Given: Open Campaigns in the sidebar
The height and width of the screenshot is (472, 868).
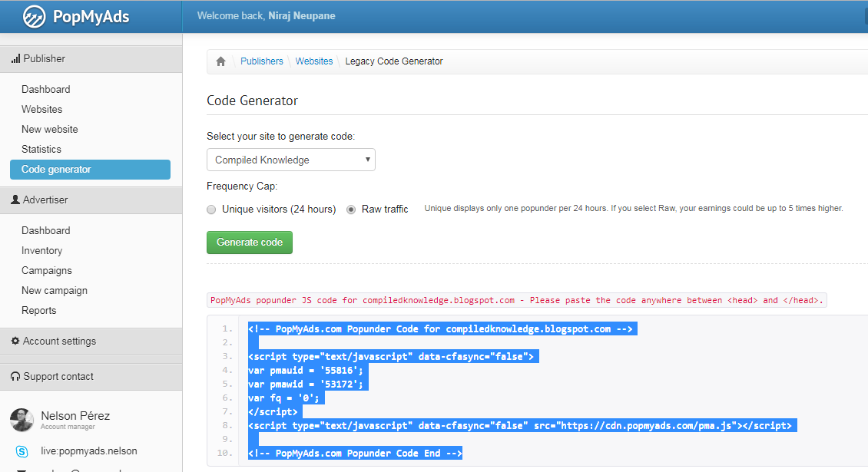Looking at the screenshot, I should 47,271.
